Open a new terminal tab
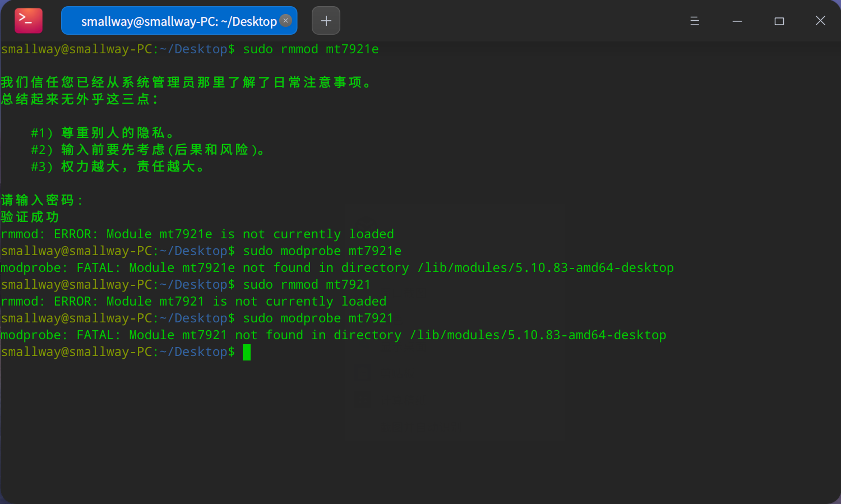 pos(326,21)
